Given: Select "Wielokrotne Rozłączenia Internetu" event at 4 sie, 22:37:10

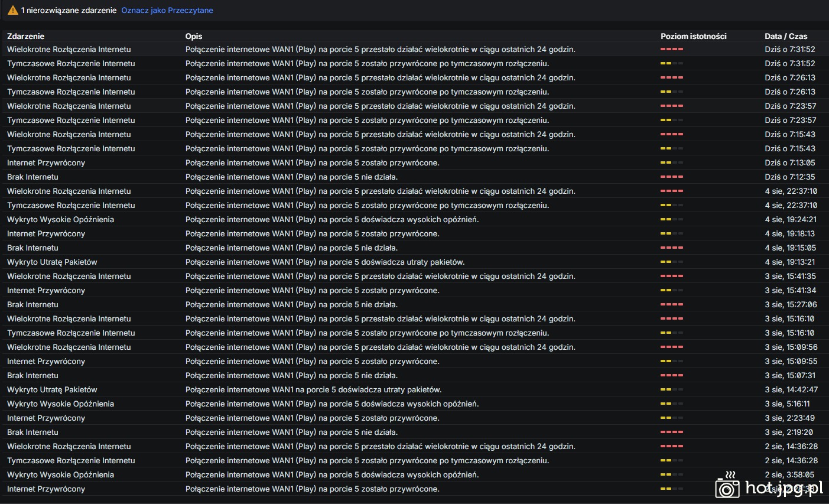Looking at the screenshot, I should pyautogui.click(x=69, y=191).
